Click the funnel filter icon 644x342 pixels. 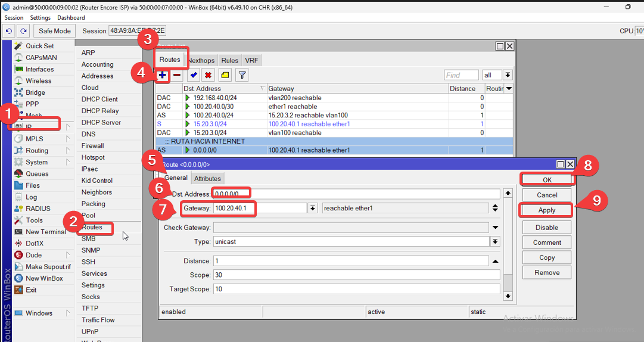[x=242, y=75]
